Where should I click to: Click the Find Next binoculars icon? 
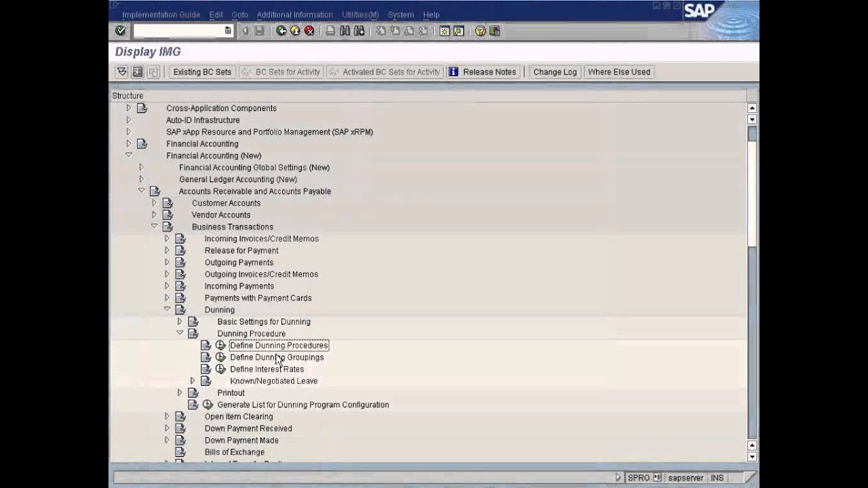coord(359,30)
